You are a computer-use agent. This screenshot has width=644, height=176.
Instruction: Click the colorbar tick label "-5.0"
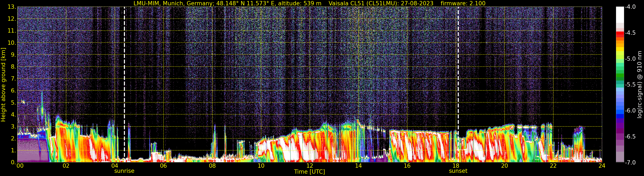630,59
